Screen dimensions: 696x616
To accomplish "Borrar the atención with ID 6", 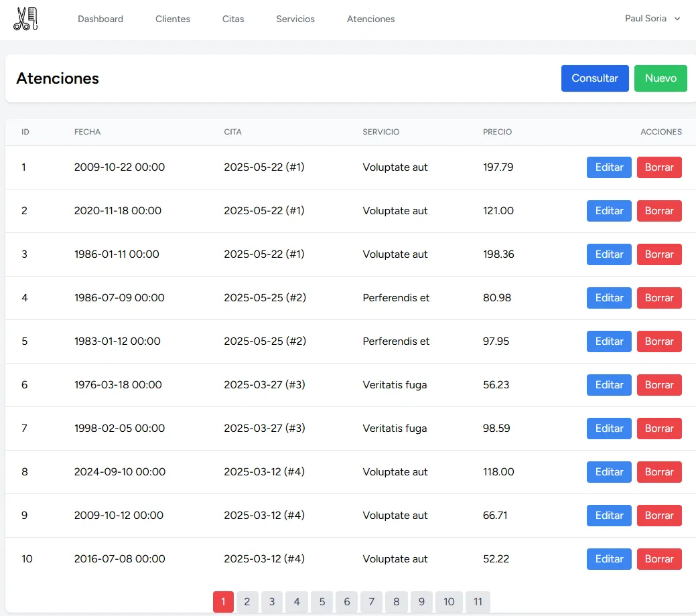I will [x=658, y=385].
